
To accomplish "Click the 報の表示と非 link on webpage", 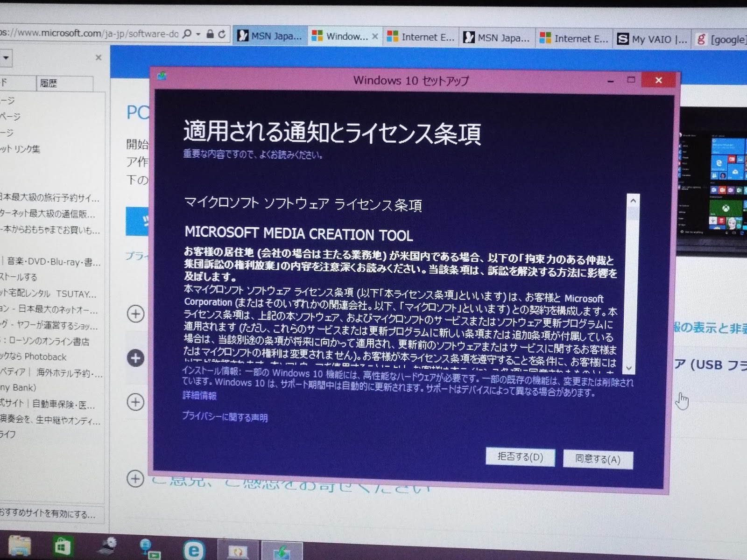I will (710, 328).
